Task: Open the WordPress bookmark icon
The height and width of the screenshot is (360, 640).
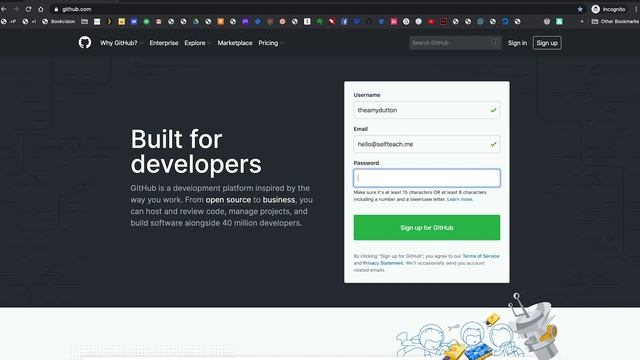Action: point(547,21)
